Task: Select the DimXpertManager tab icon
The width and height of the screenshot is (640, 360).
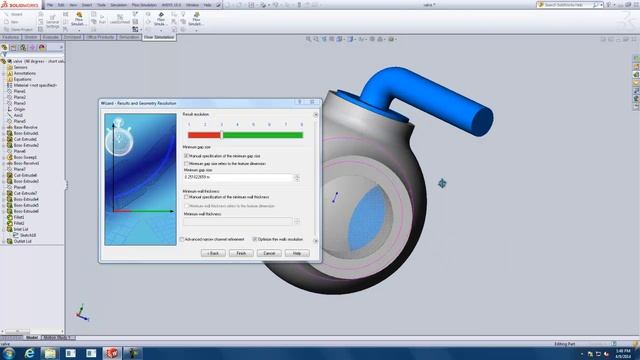Action: point(33,48)
